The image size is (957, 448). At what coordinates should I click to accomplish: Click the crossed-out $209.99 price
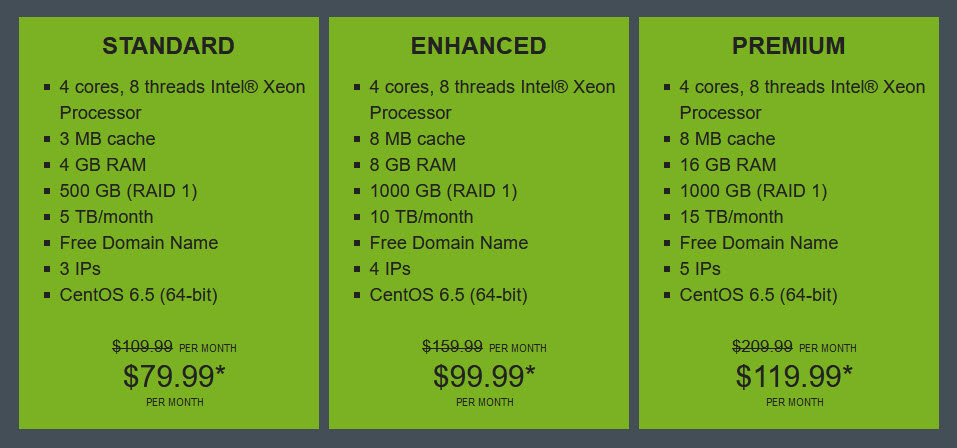pos(763,347)
